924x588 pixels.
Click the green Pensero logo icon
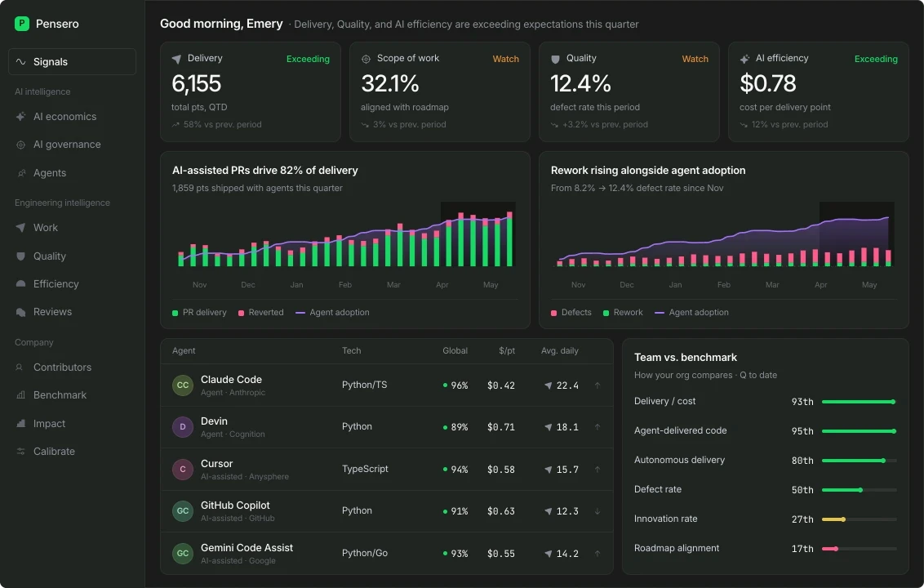(x=22, y=24)
